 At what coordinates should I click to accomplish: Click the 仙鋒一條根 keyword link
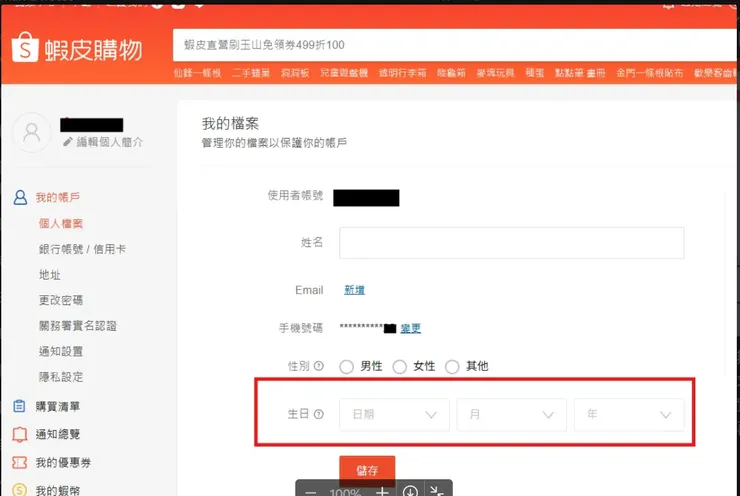197,73
